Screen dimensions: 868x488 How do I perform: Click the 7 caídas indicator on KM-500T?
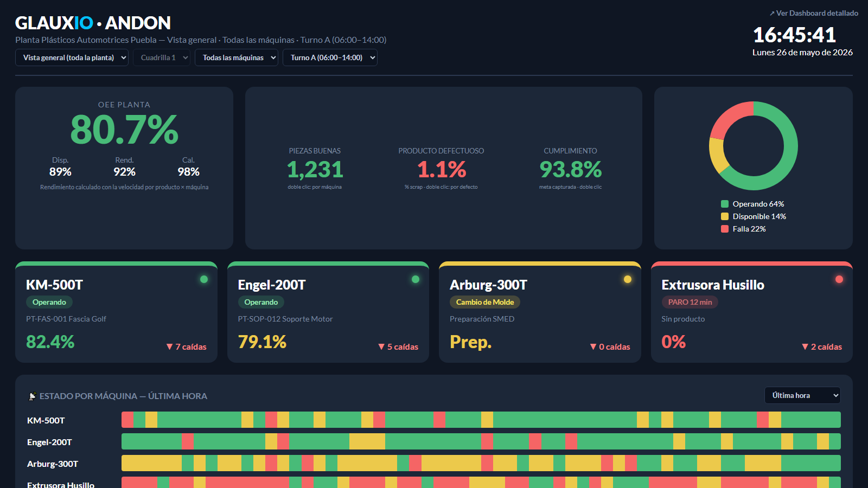point(186,347)
